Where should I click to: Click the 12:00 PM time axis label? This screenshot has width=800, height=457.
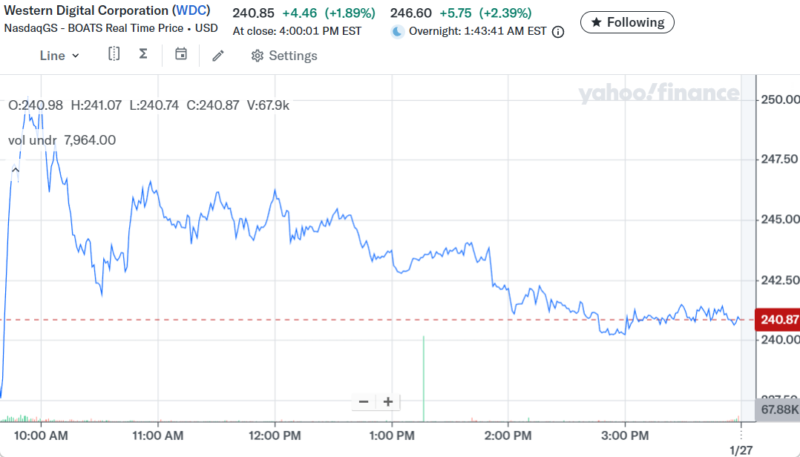pyautogui.click(x=274, y=436)
